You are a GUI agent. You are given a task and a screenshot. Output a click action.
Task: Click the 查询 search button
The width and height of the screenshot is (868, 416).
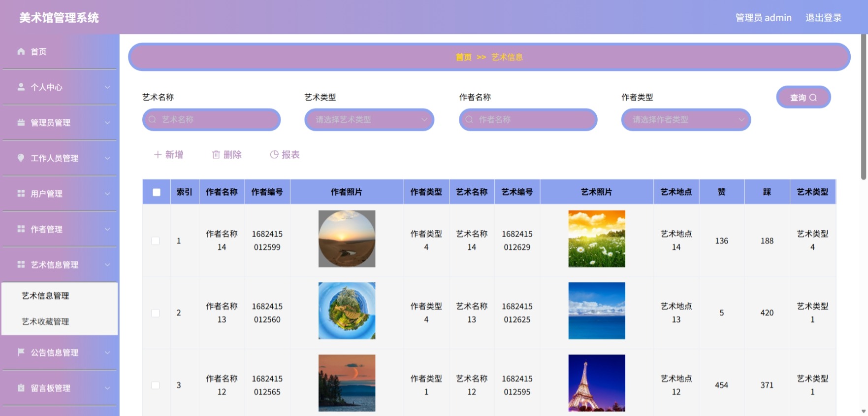click(804, 97)
